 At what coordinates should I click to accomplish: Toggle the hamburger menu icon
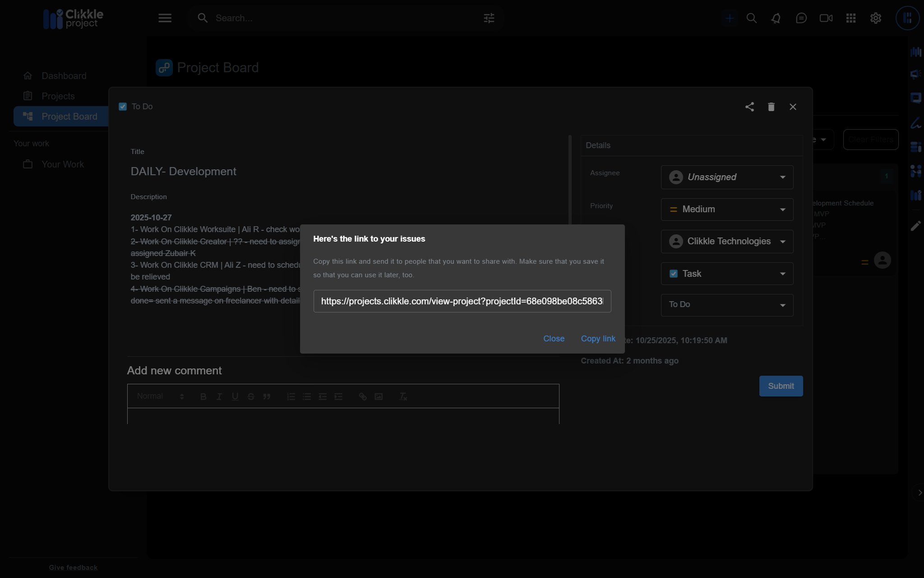coord(165,18)
